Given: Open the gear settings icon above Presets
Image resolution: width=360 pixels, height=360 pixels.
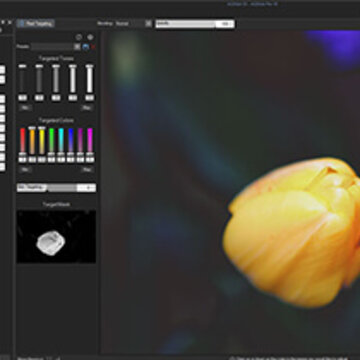Looking at the screenshot, I should [x=90, y=37].
